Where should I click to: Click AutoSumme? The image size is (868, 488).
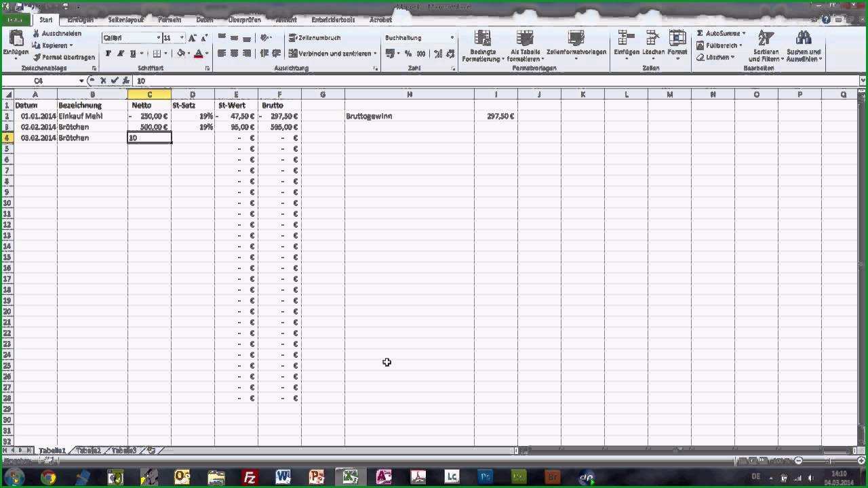719,33
